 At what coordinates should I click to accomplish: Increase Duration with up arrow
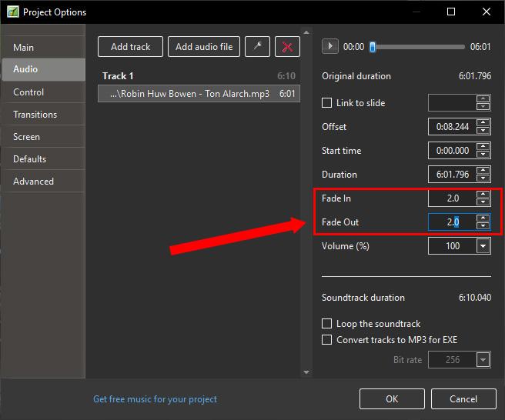(x=483, y=170)
